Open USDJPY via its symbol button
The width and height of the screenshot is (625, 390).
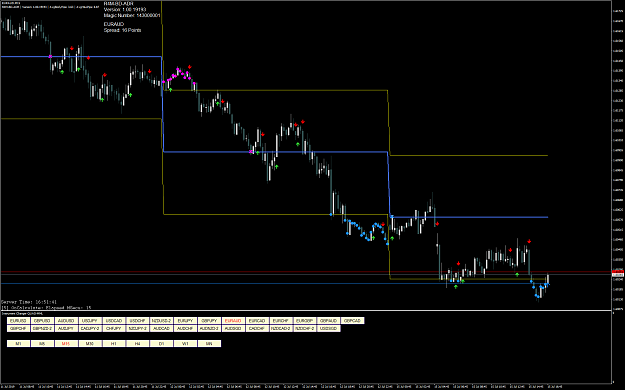90,321
